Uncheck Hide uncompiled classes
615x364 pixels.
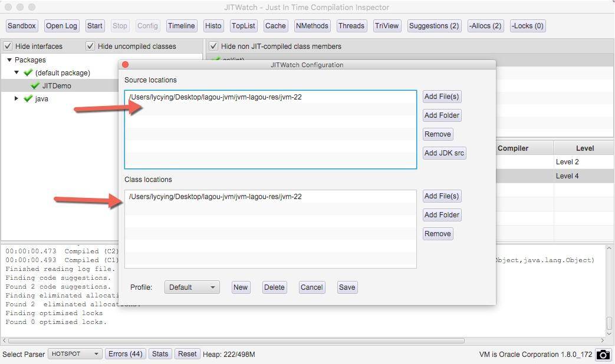90,46
